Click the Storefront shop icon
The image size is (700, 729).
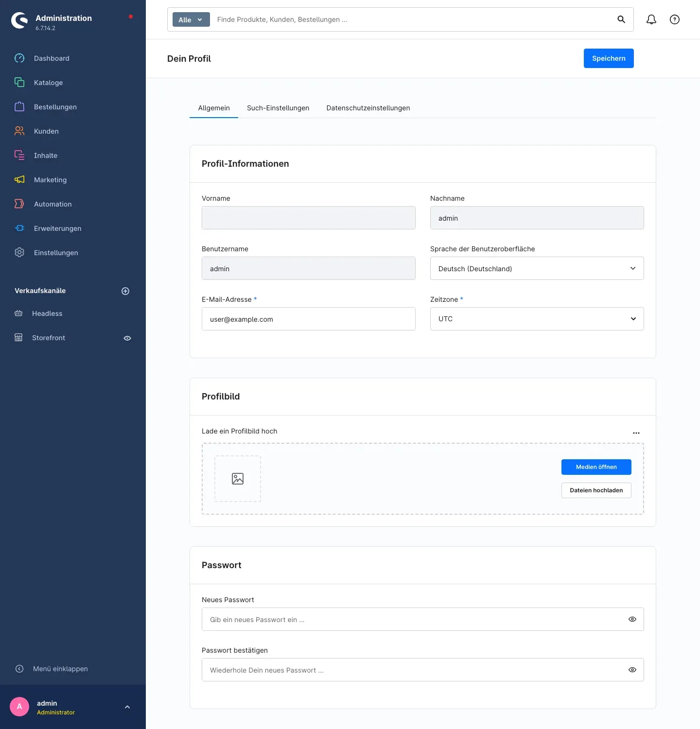click(x=18, y=338)
